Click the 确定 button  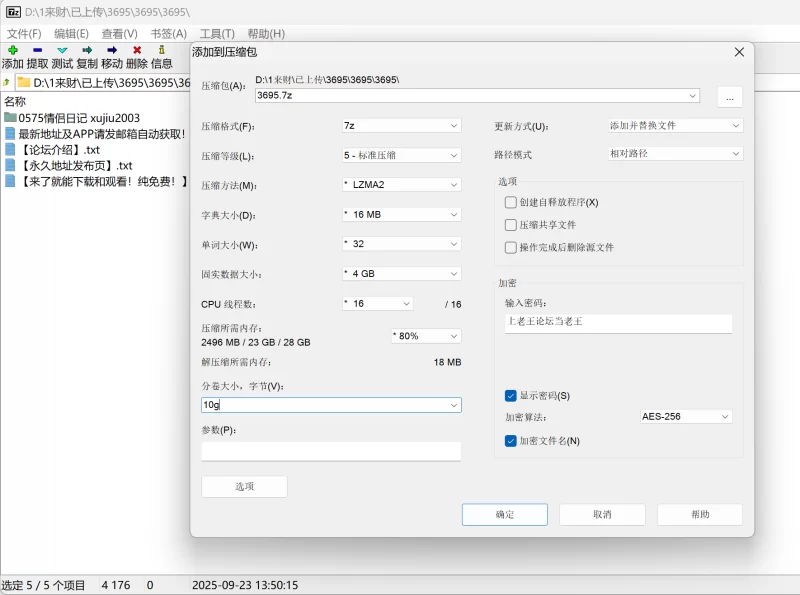(505, 514)
